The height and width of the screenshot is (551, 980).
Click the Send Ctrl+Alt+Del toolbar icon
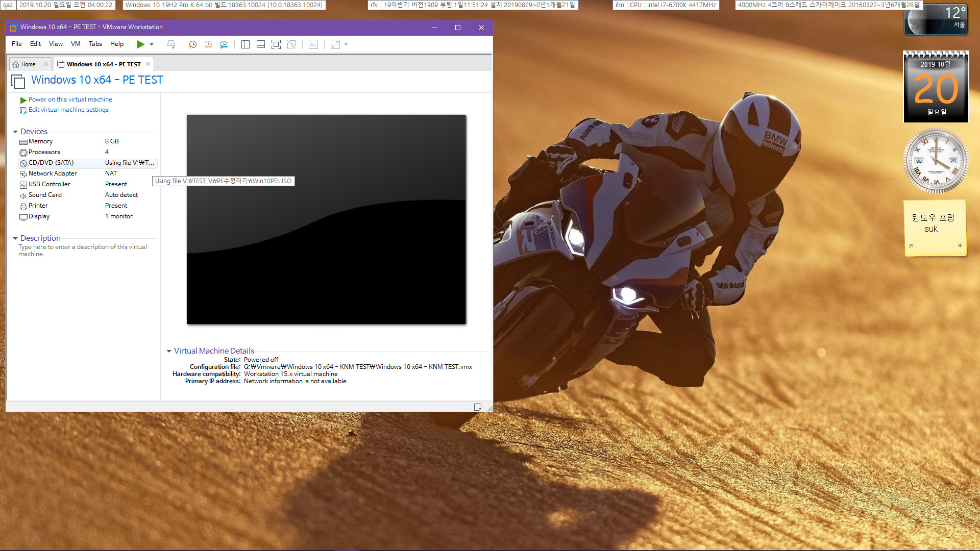coord(171,44)
